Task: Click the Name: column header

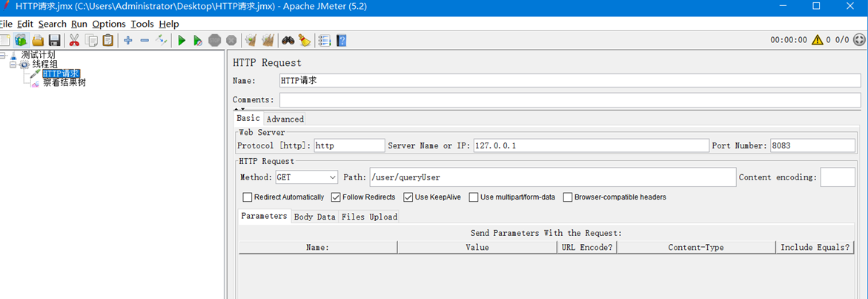Action: click(318, 248)
